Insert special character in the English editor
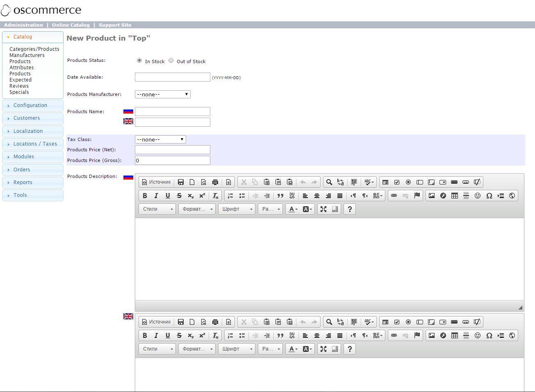Viewport: 535px width, 392px height. (489, 335)
